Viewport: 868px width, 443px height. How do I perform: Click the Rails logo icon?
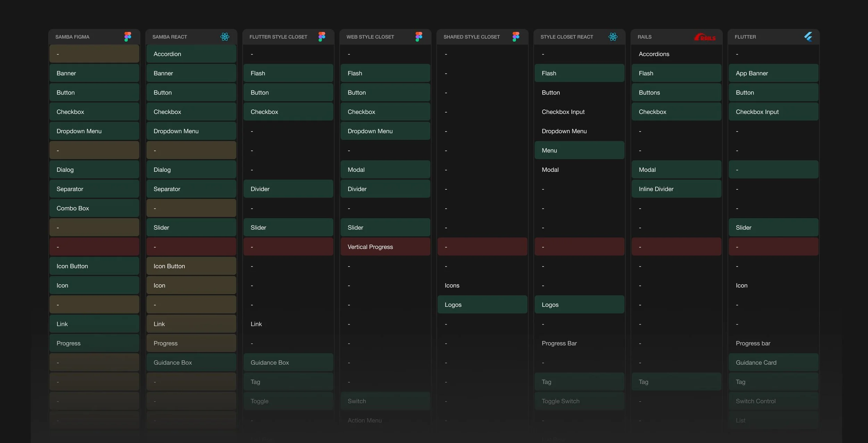[705, 37]
